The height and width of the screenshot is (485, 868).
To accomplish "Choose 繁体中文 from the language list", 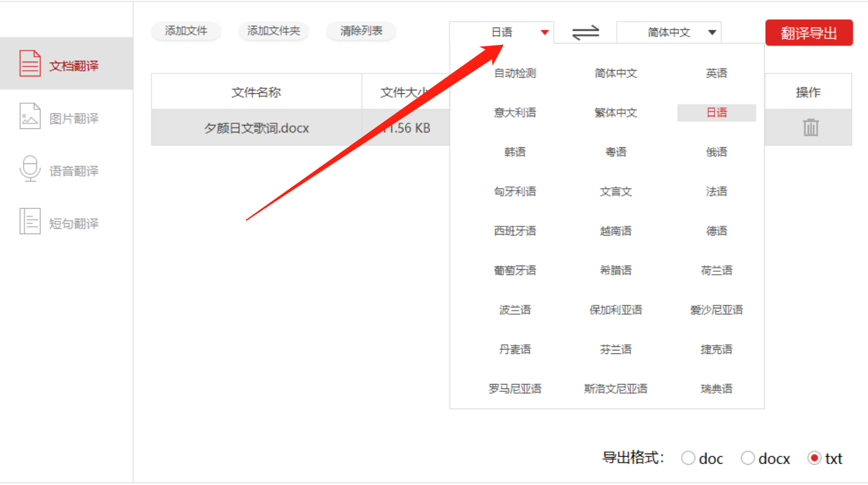I will pos(616,112).
